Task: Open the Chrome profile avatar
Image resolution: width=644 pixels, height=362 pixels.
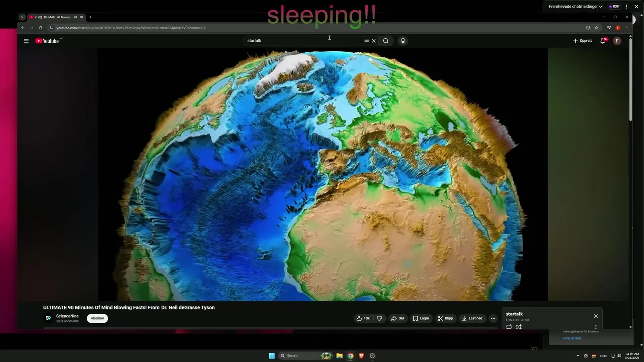Action: coord(618,28)
